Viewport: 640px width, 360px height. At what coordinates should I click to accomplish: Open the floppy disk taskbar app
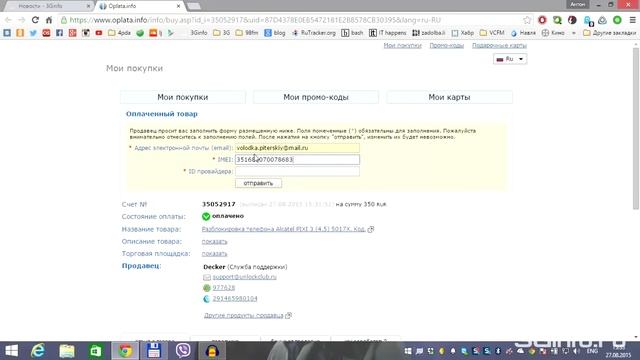click(x=154, y=351)
